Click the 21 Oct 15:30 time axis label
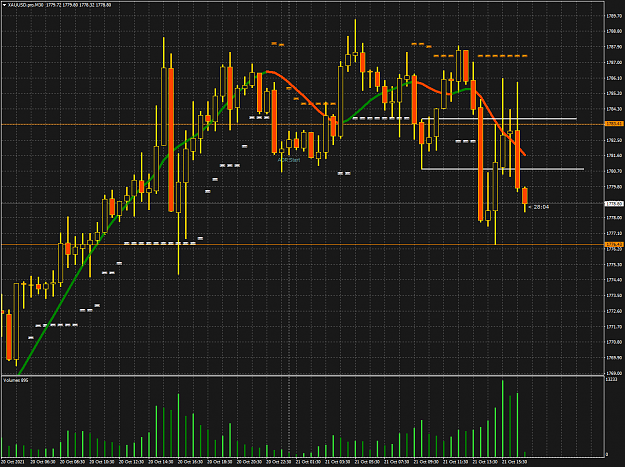 coord(515,462)
